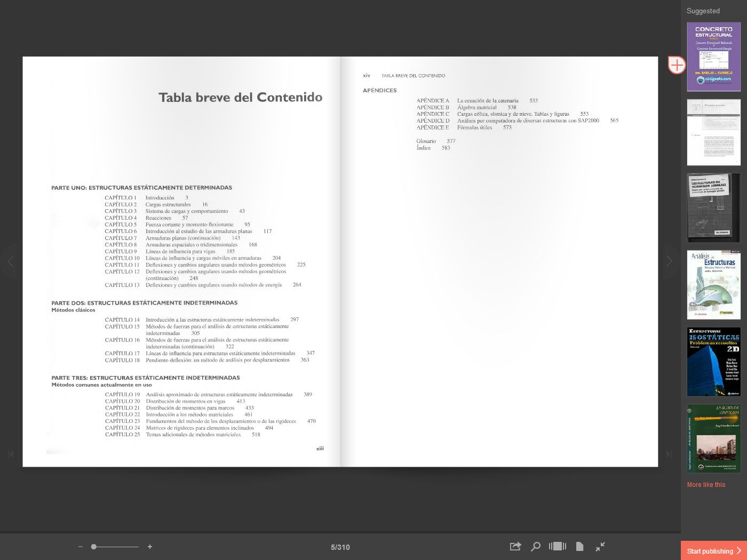Zoom out using the minus icon

[x=81, y=547]
